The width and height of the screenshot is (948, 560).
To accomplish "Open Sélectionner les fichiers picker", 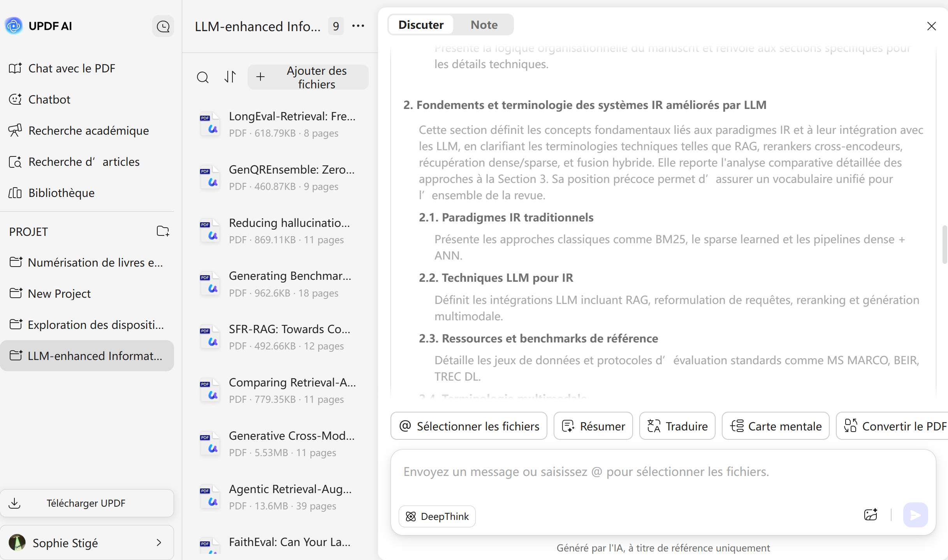I will pos(469,426).
